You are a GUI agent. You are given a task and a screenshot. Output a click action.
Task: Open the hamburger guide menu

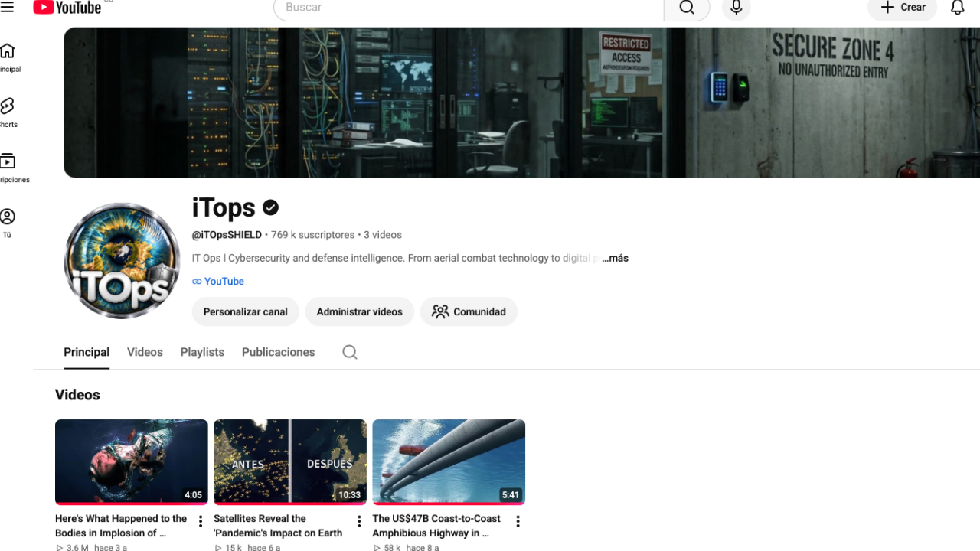(x=8, y=8)
